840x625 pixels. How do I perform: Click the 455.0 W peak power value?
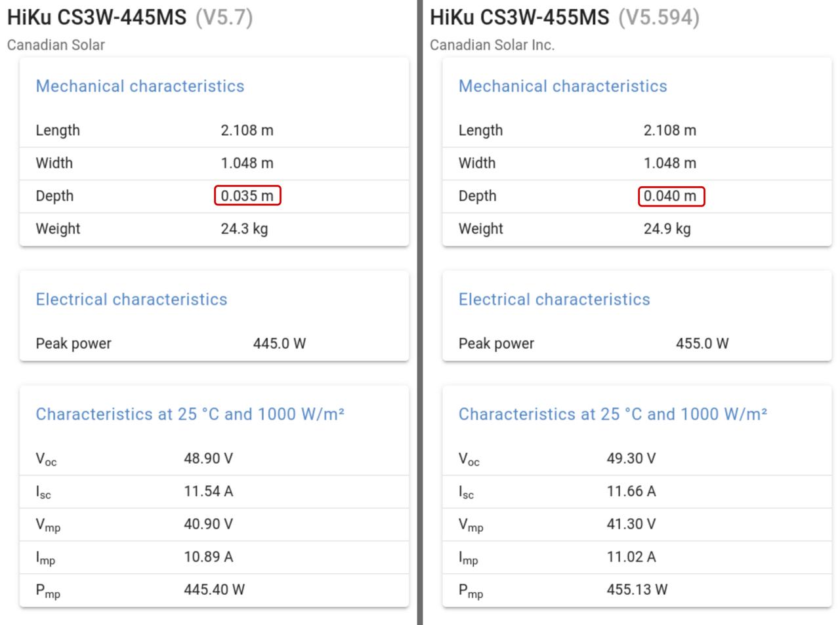pyautogui.click(x=702, y=344)
